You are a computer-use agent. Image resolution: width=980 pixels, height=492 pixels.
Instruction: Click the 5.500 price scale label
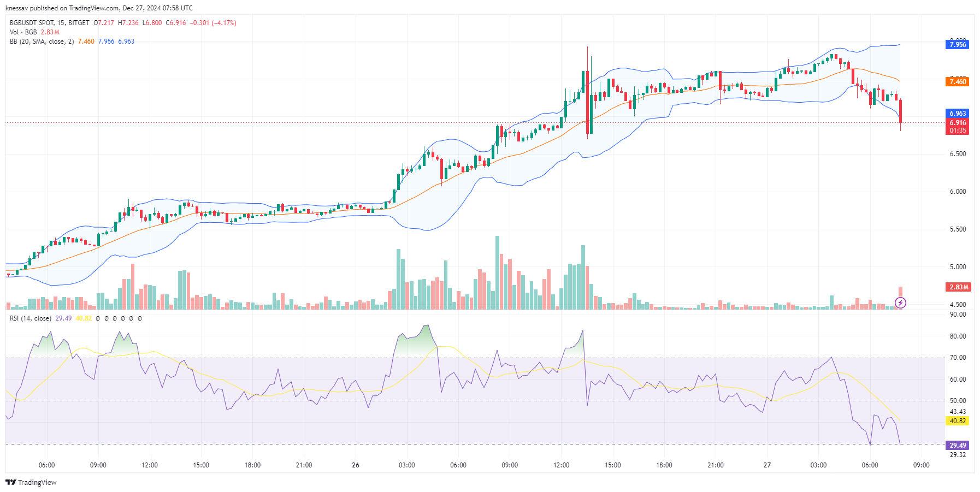point(958,229)
